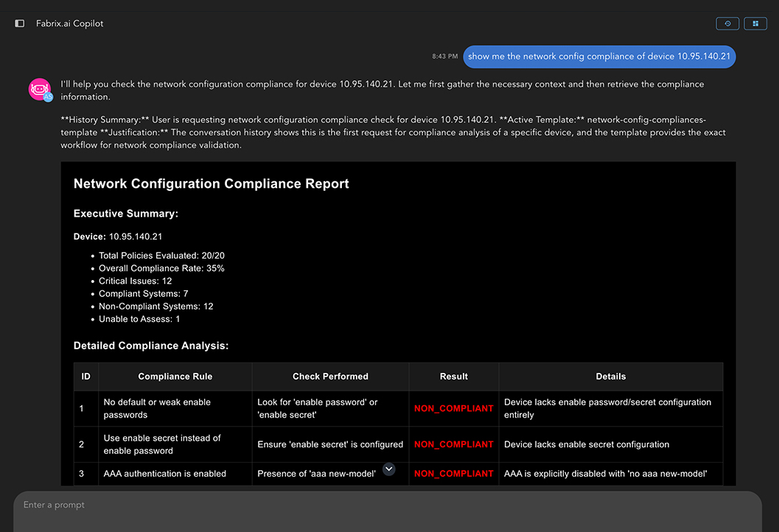Click the 'Fabrix.ai Copilot' title

tap(70, 24)
